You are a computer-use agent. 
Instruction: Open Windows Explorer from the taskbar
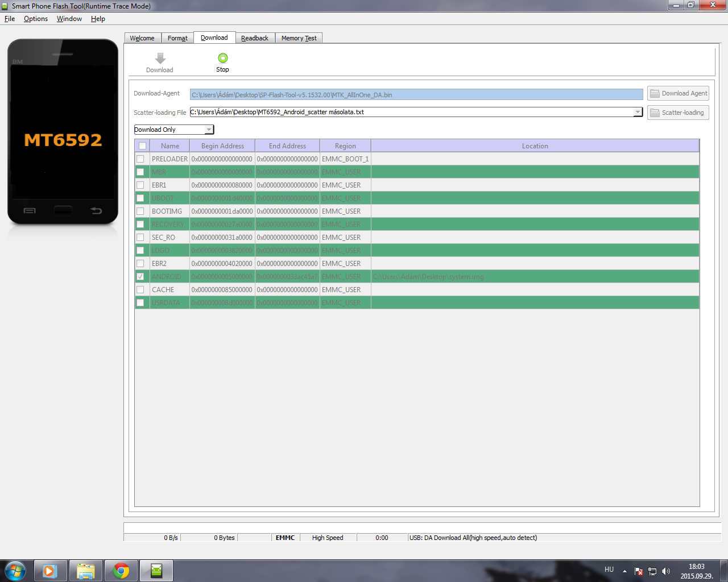click(86, 571)
